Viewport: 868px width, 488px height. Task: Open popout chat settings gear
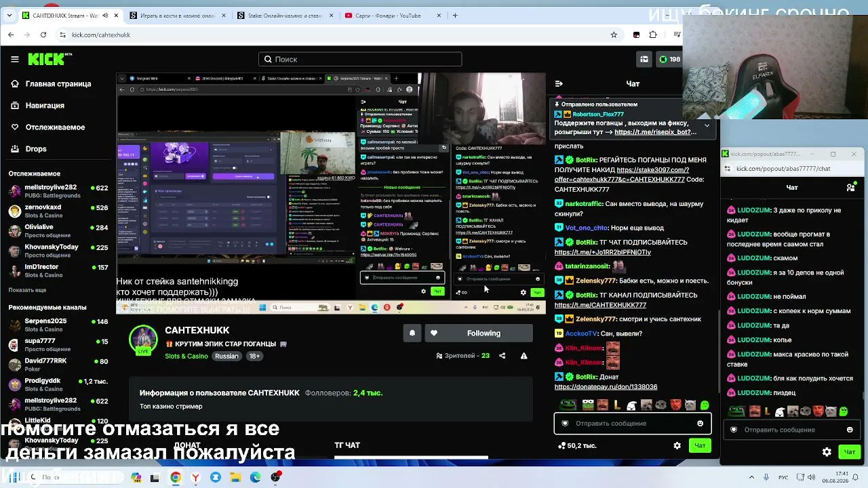tap(827, 452)
